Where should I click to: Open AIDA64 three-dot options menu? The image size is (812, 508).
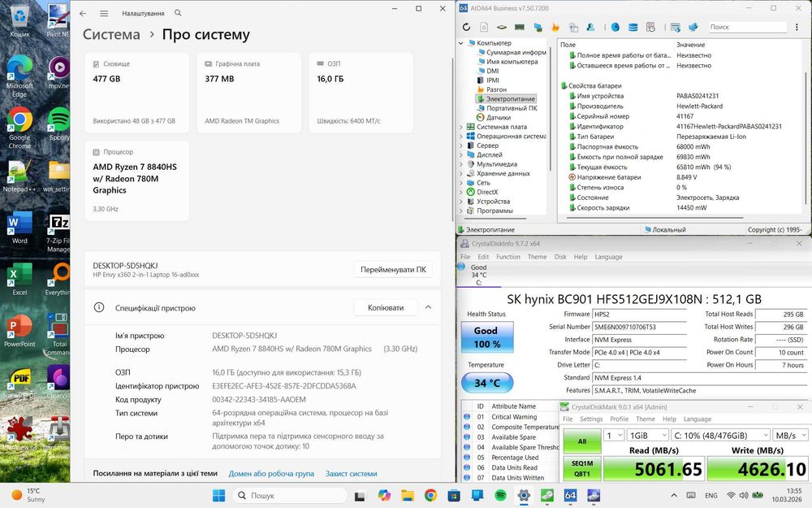click(x=797, y=27)
